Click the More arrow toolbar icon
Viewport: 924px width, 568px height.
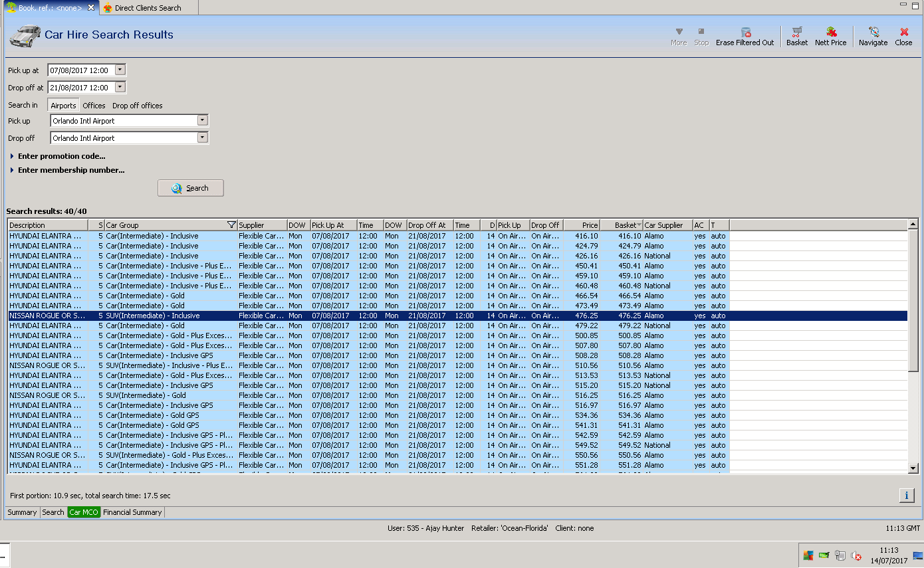coord(679,32)
